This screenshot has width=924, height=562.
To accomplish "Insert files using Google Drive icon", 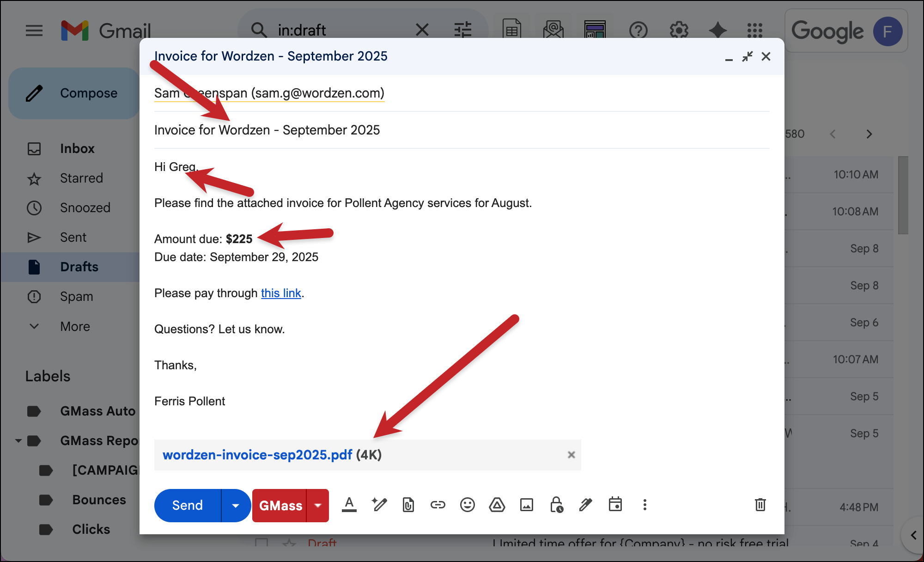I will [x=497, y=505].
